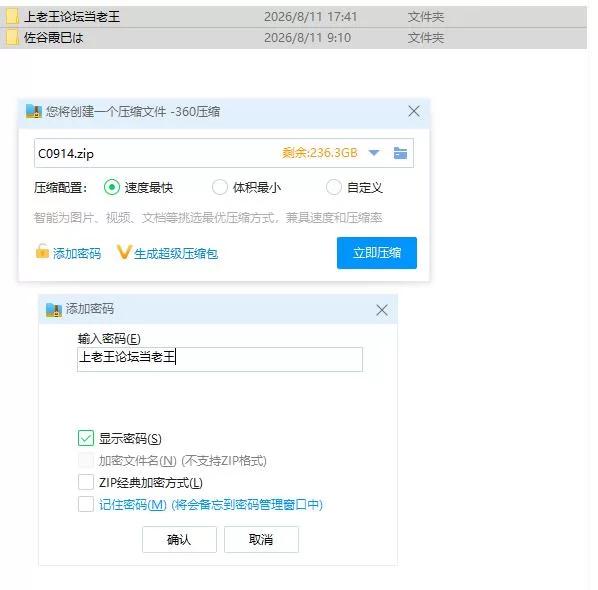
Task: Click 记住密码(M) blue link text
Action: (x=133, y=505)
